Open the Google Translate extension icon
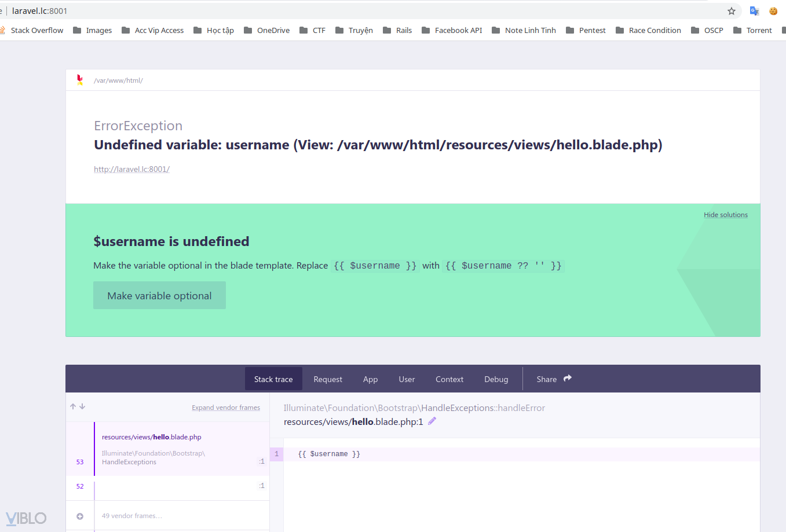 pos(754,11)
